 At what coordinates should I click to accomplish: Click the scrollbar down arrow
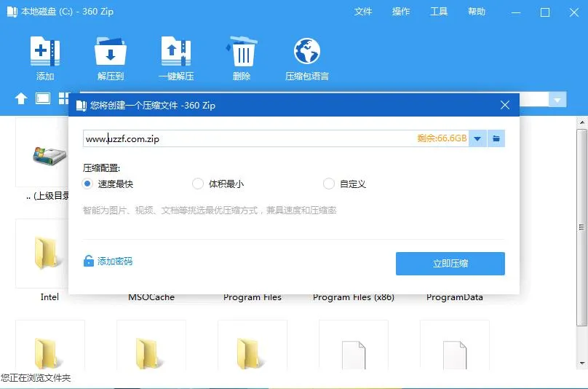pyautogui.click(x=582, y=363)
